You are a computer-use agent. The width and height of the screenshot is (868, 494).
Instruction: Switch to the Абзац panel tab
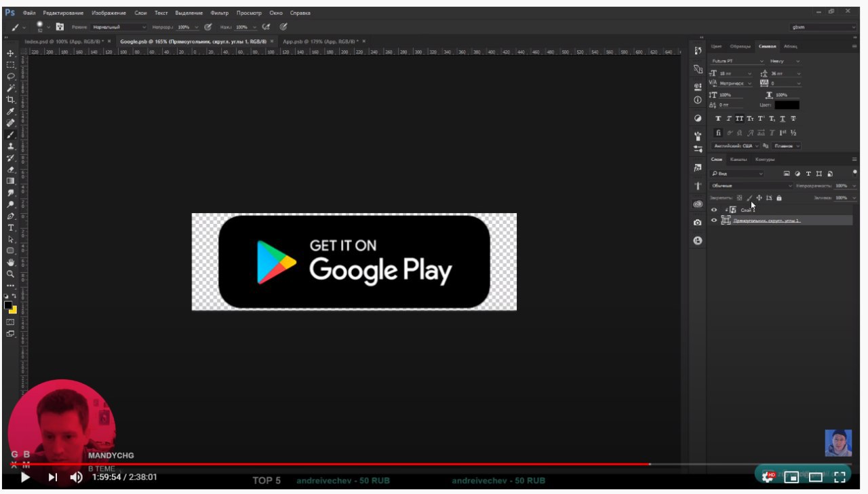[790, 46]
